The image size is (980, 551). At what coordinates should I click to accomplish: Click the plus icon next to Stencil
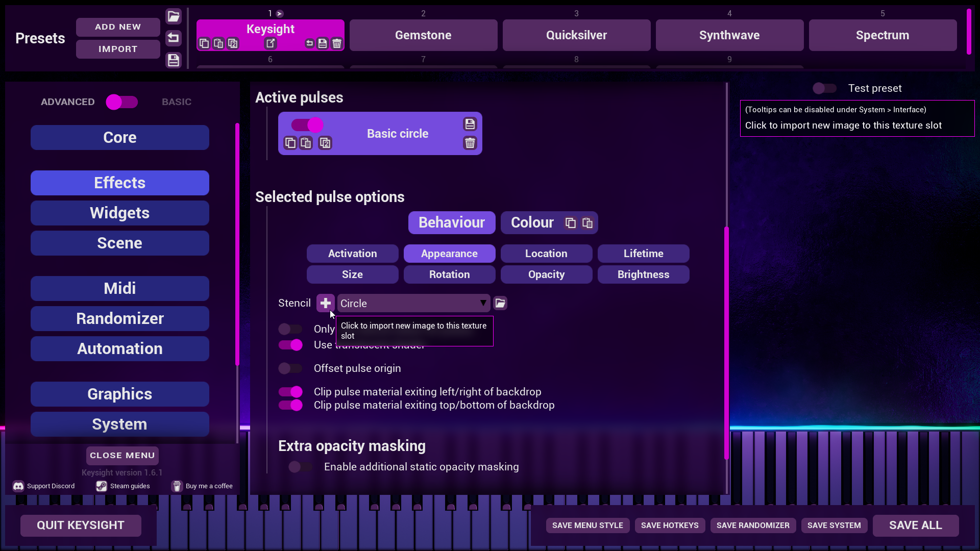pyautogui.click(x=325, y=303)
